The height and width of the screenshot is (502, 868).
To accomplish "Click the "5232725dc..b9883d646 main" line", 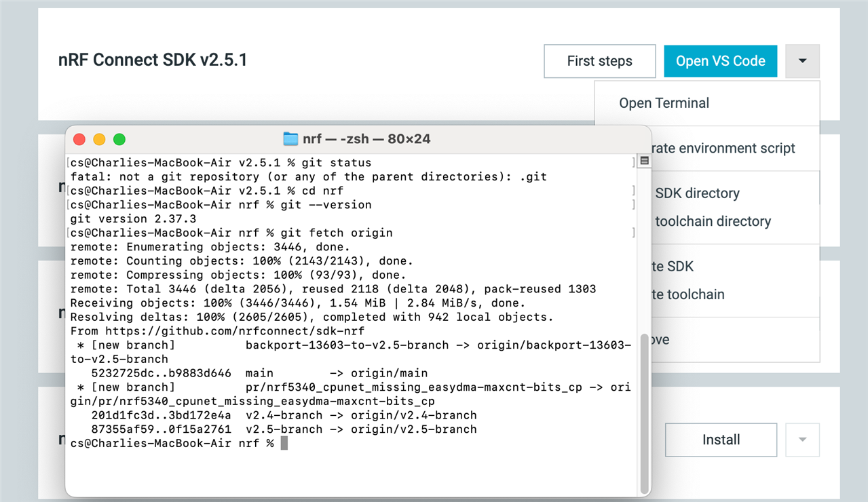I will click(x=259, y=373).
